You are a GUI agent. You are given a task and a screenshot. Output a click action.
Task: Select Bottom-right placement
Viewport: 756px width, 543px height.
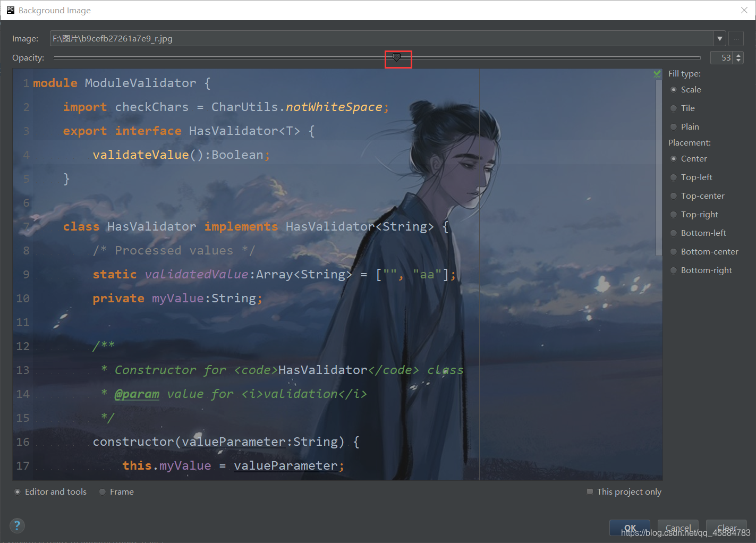(701, 270)
